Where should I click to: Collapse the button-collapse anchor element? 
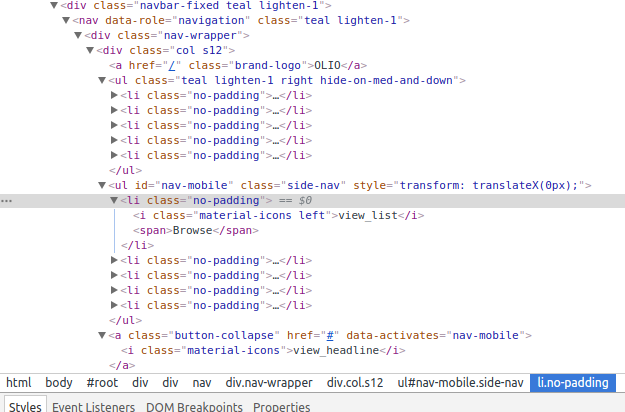[102, 335]
